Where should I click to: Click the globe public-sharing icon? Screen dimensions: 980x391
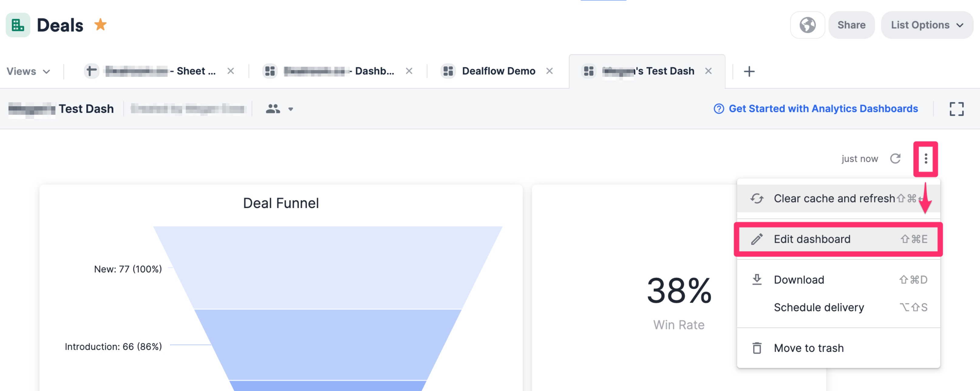[x=807, y=25]
